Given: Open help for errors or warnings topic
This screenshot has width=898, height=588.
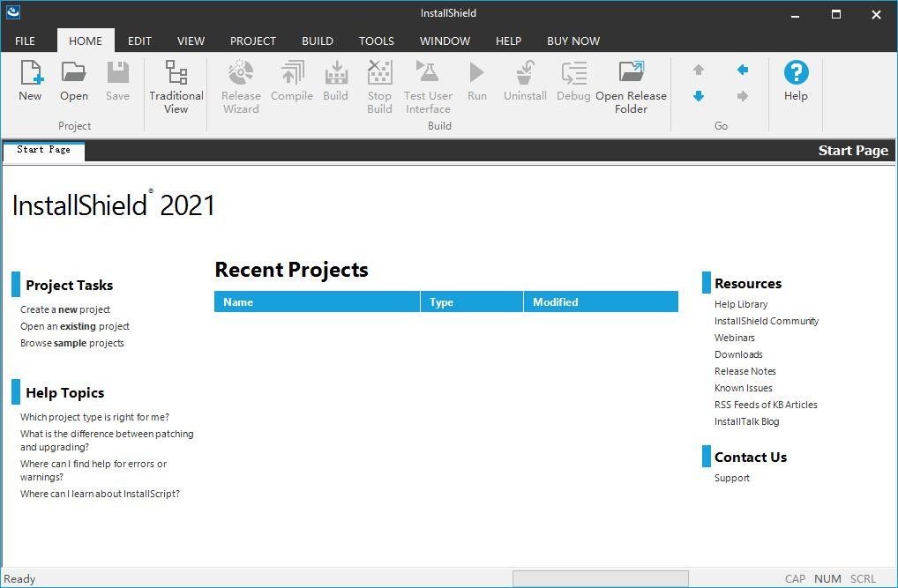Looking at the screenshot, I should 94,470.
